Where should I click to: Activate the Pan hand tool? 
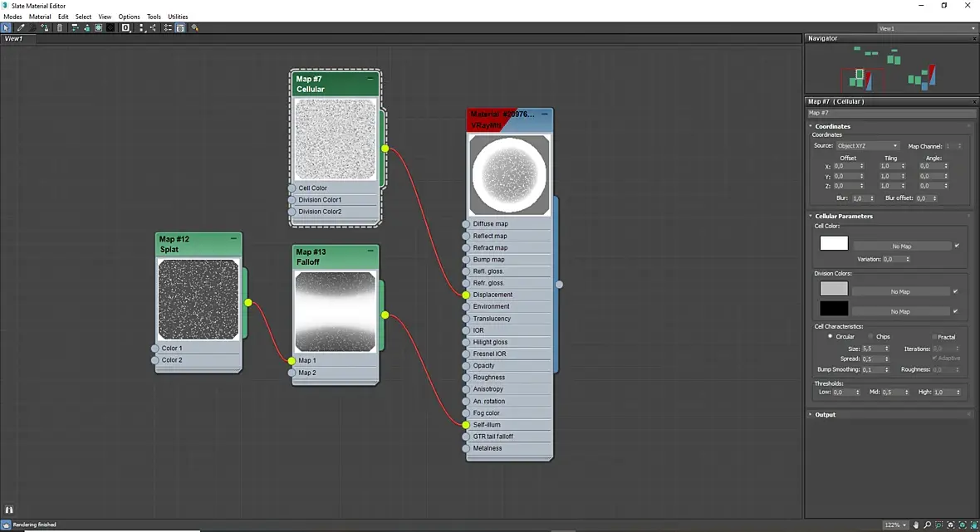click(915, 525)
